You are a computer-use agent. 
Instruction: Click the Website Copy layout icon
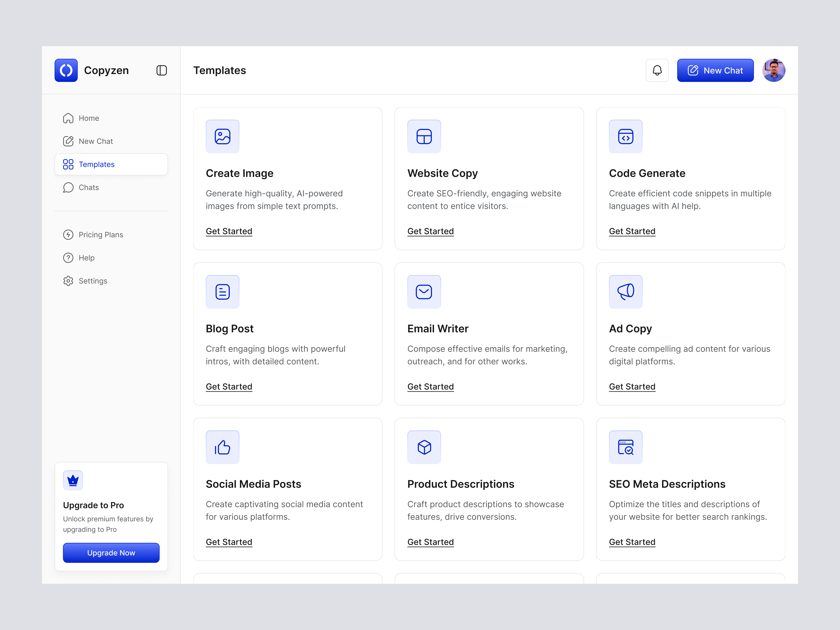[424, 136]
